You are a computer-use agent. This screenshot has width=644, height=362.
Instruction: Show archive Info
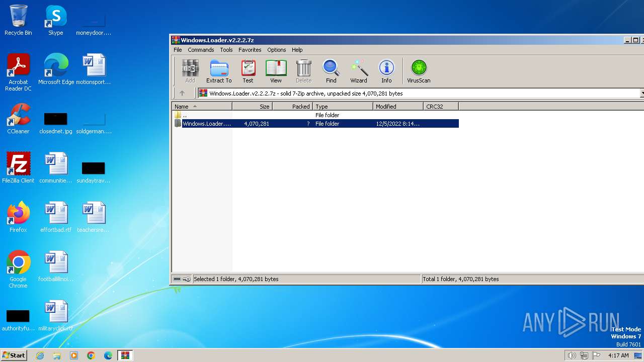(x=386, y=71)
